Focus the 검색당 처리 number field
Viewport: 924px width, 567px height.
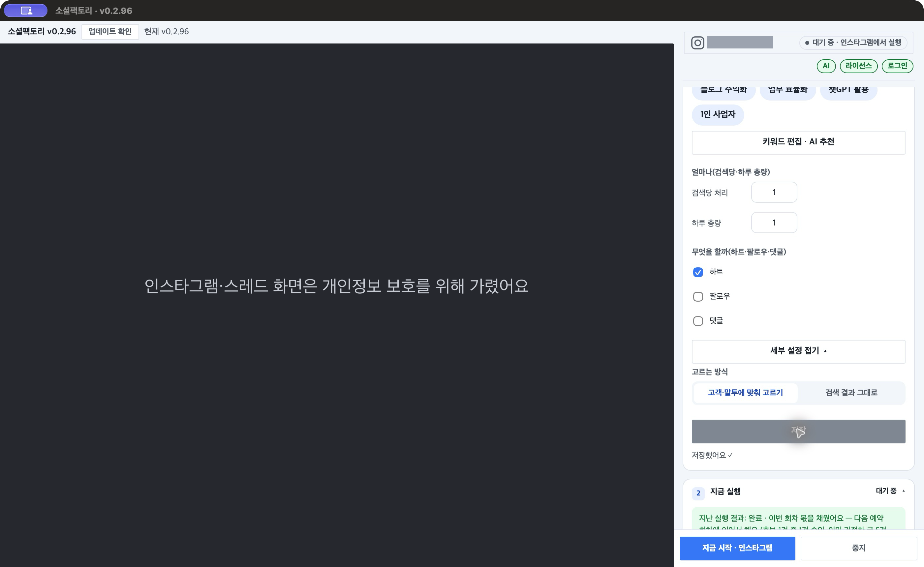coord(774,193)
